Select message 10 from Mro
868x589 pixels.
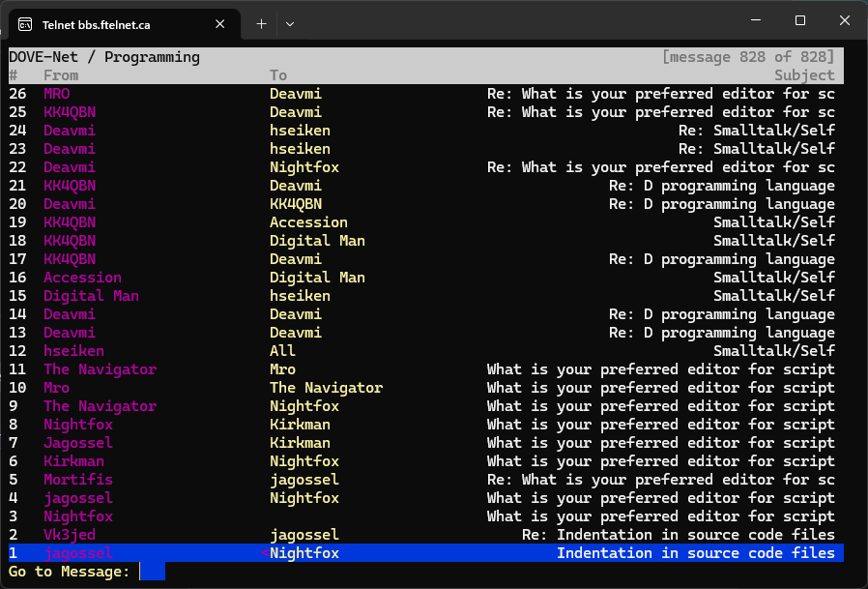425,387
